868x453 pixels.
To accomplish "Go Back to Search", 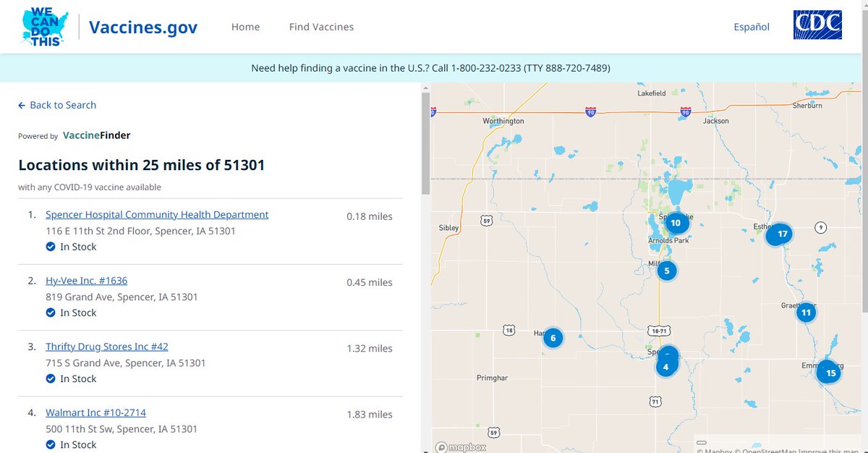I will (x=57, y=105).
